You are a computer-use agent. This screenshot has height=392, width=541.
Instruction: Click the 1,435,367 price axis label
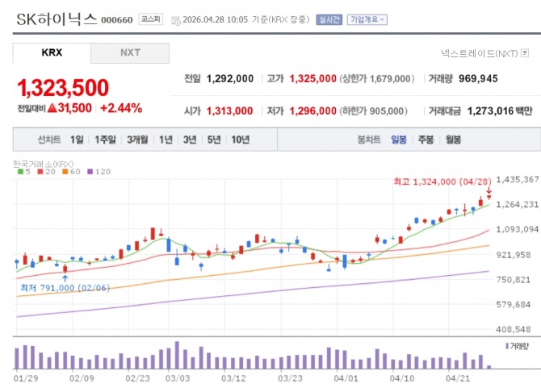point(518,180)
